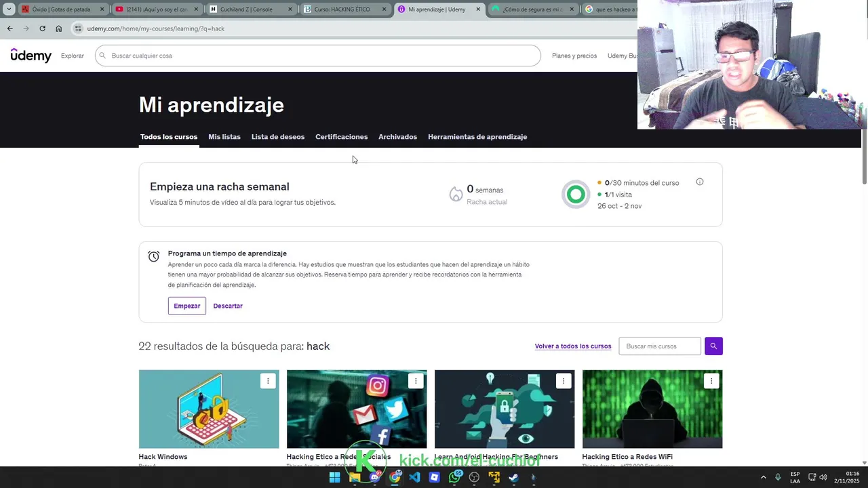
Task: Open WhatsApp from the taskbar
Action: tap(454, 477)
